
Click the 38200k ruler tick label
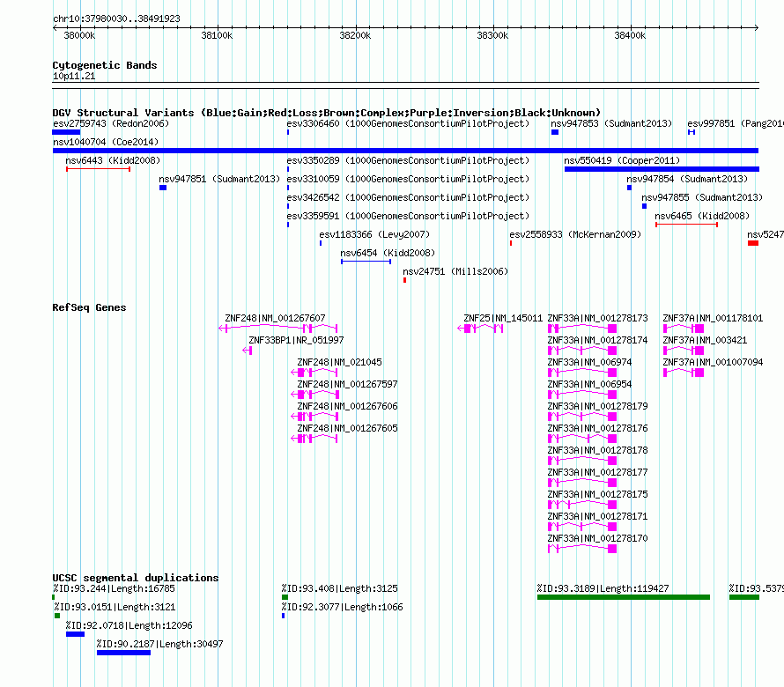point(355,35)
